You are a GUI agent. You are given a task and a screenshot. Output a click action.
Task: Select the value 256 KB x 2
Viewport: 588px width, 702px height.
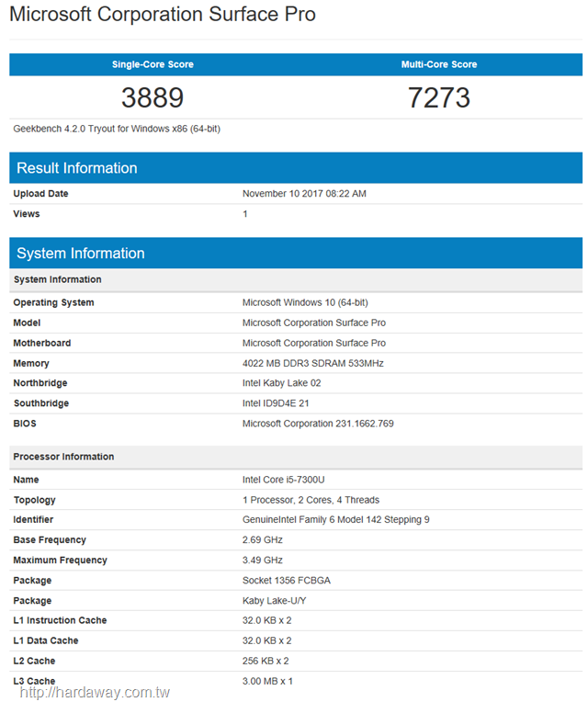point(266,662)
